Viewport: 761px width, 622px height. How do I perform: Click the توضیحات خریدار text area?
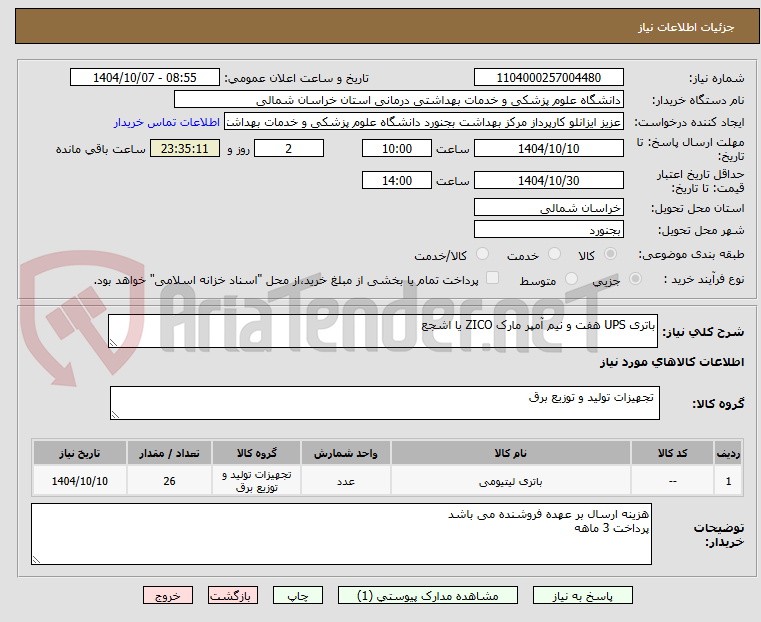tap(341, 534)
